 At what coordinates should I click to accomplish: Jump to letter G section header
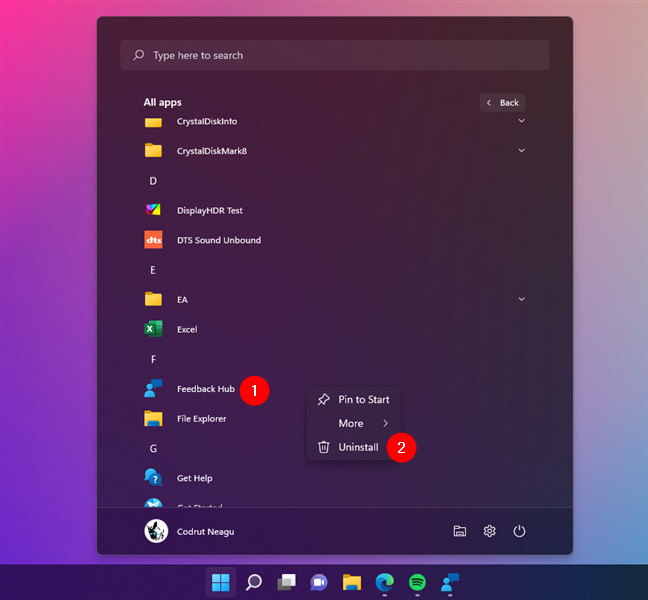(153, 448)
